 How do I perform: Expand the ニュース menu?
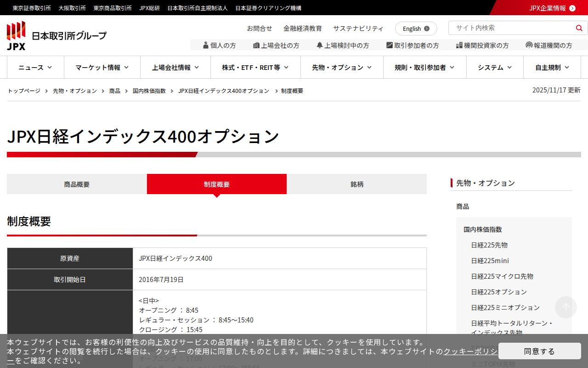pos(35,67)
